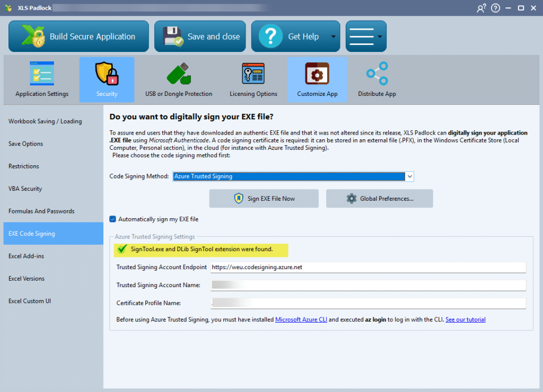
Task: Click the help question mark in title bar
Action: point(495,8)
